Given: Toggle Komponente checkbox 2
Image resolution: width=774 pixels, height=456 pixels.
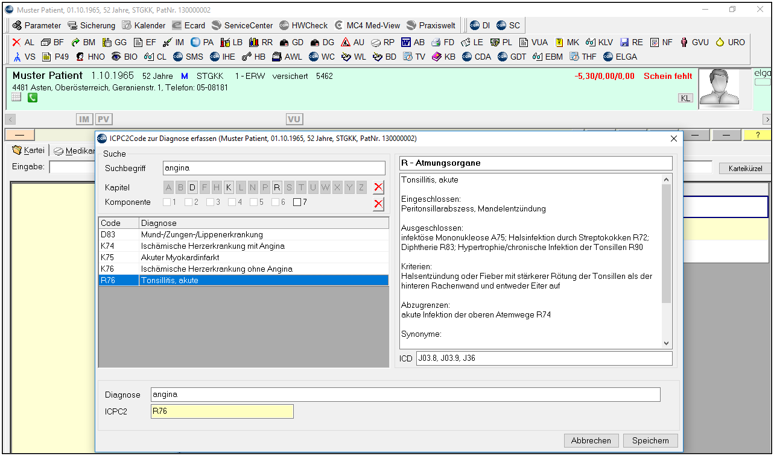Looking at the screenshot, I should coord(189,202).
